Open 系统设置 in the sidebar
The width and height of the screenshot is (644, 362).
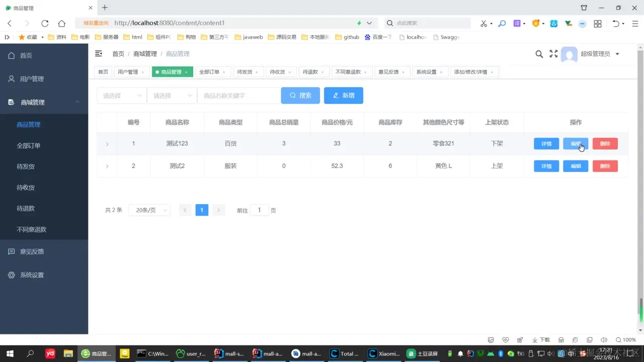coord(44,275)
